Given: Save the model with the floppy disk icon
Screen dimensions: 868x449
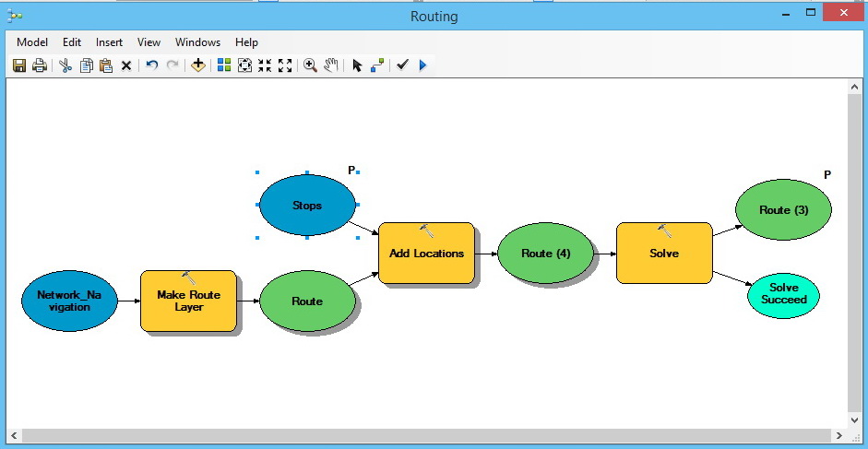Looking at the screenshot, I should [19, 65].
